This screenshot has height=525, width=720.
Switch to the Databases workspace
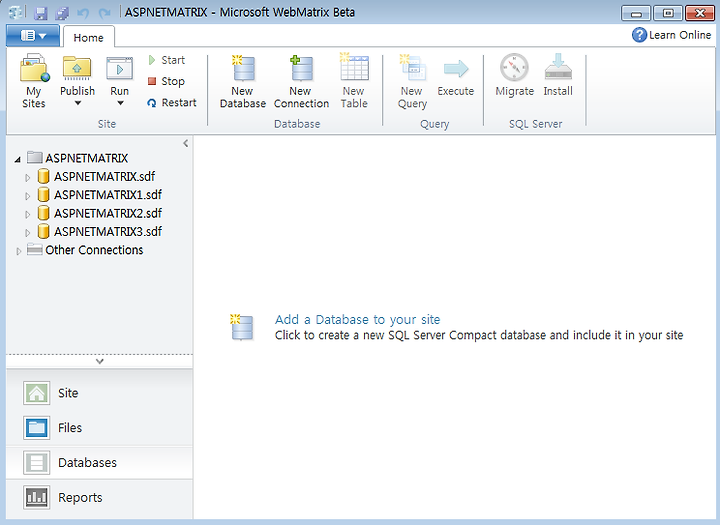click(99, 463)
